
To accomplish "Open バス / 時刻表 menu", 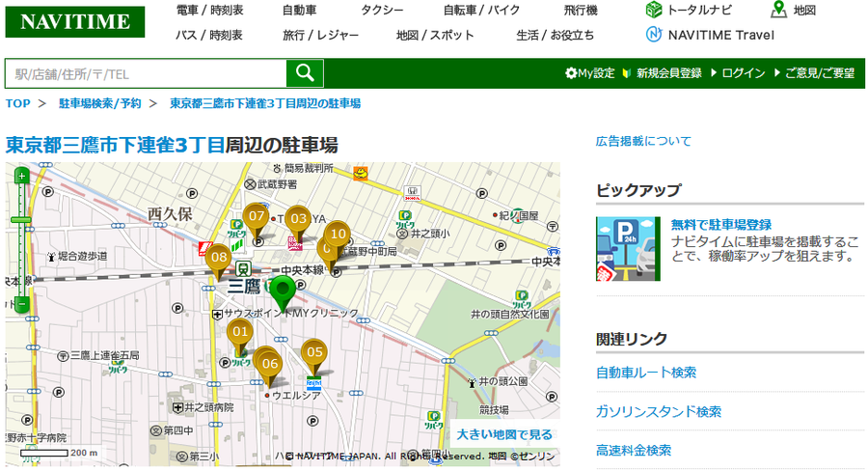I will tap(208, 35).
